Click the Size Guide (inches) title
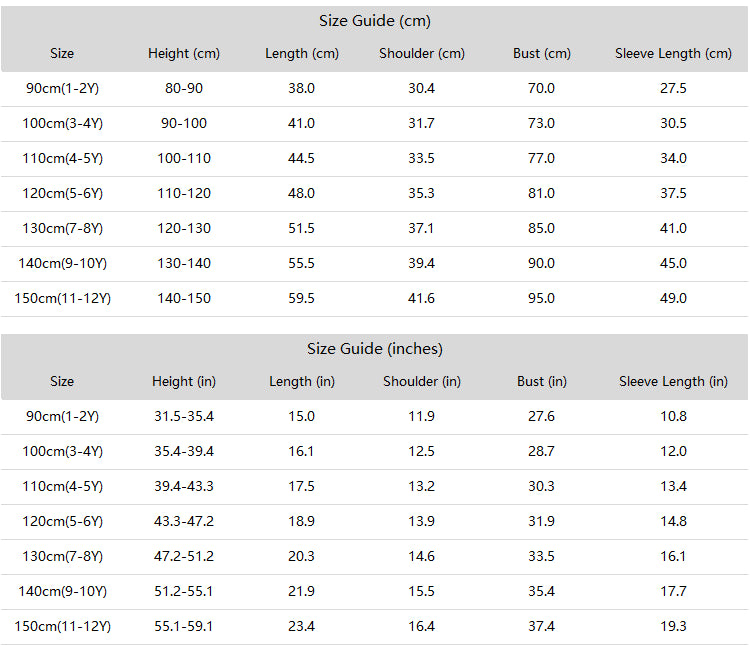Viewport: 750px width, 648px height. coord(375,349)
